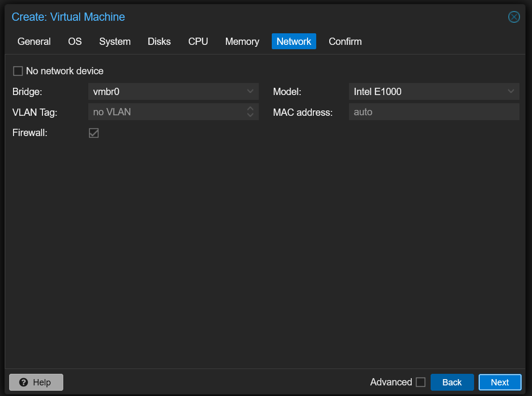Decrease the VLAN Tag spinner value

[x=250, y=115]
